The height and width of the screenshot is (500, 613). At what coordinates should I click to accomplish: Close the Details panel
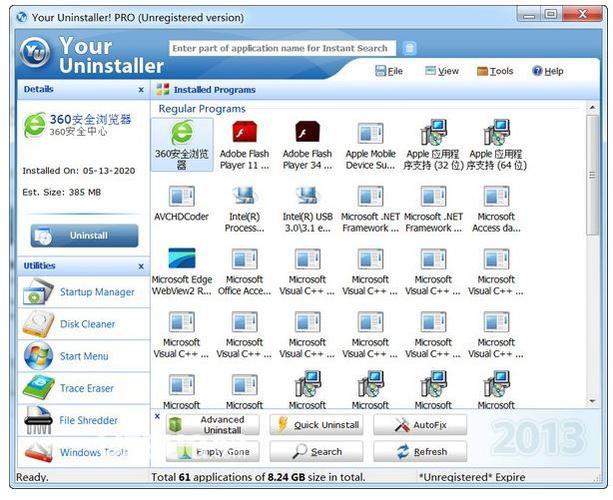click(141, 90)
